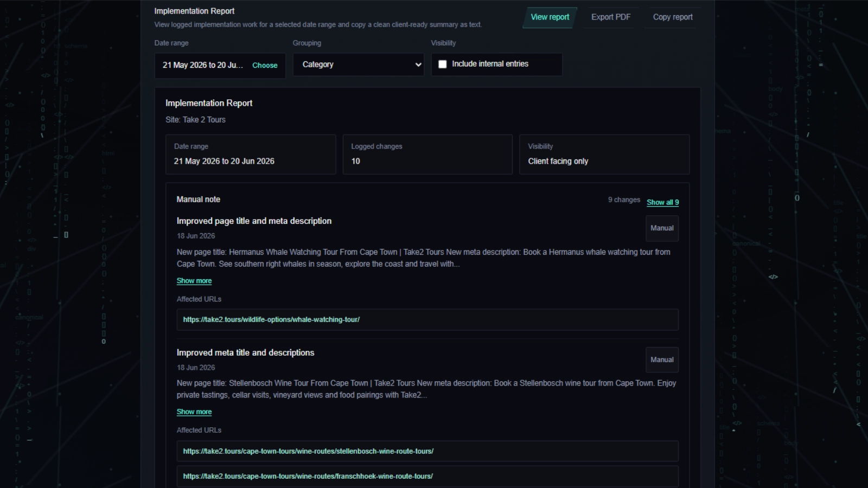The image size is (868, 488).
Task: Click the Date range summary card
Action: tap(251, 155)
